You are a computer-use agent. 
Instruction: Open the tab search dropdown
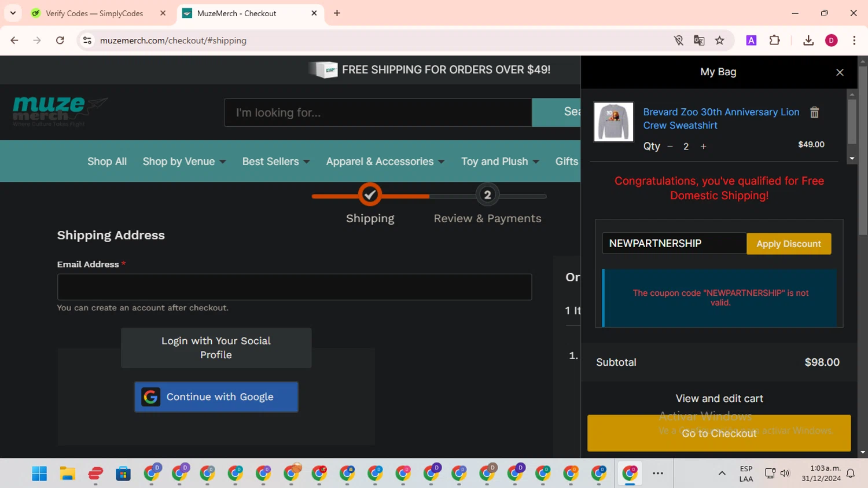coord(13,13)
